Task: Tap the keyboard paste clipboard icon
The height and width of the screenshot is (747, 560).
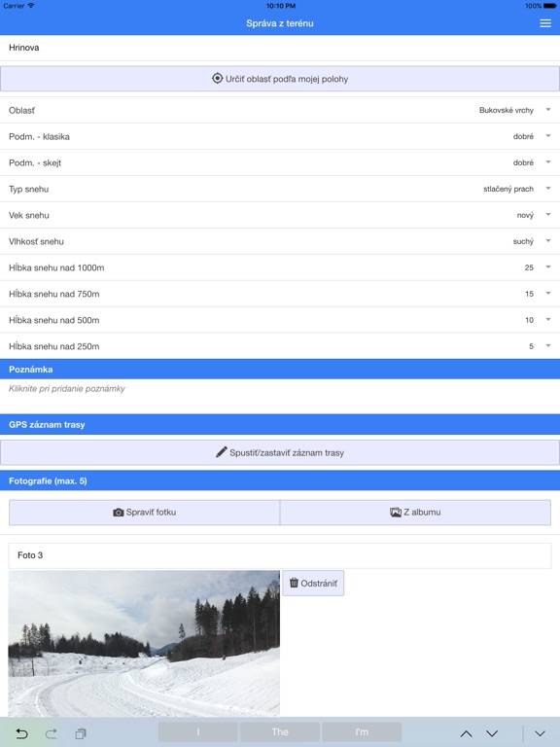Action: pyautogui.click(x=81, y=733)
